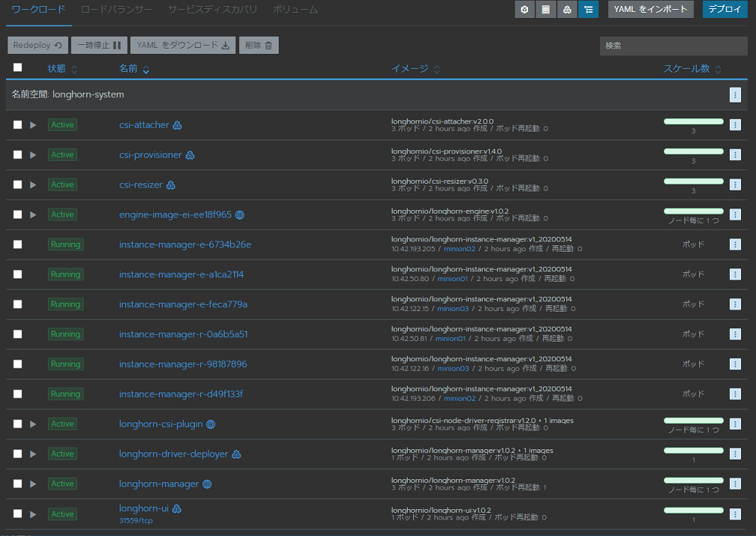Open actions menu for instance-manager-e-feca779a
Viewport: 756px width, 536px height.
[x=735, y=304]
